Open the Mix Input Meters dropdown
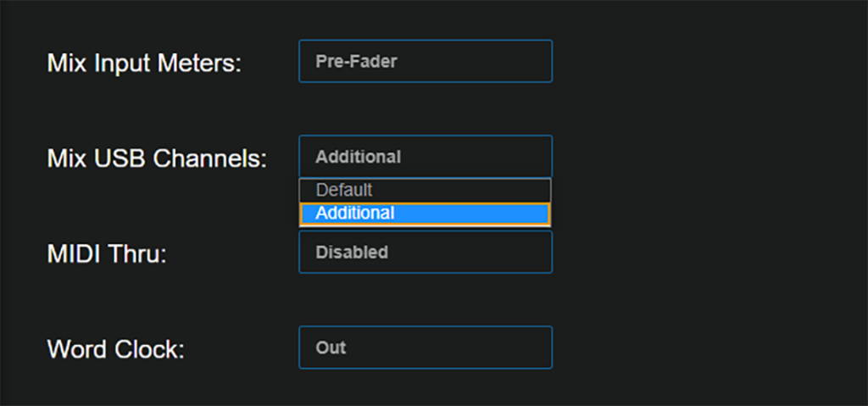 425,61
